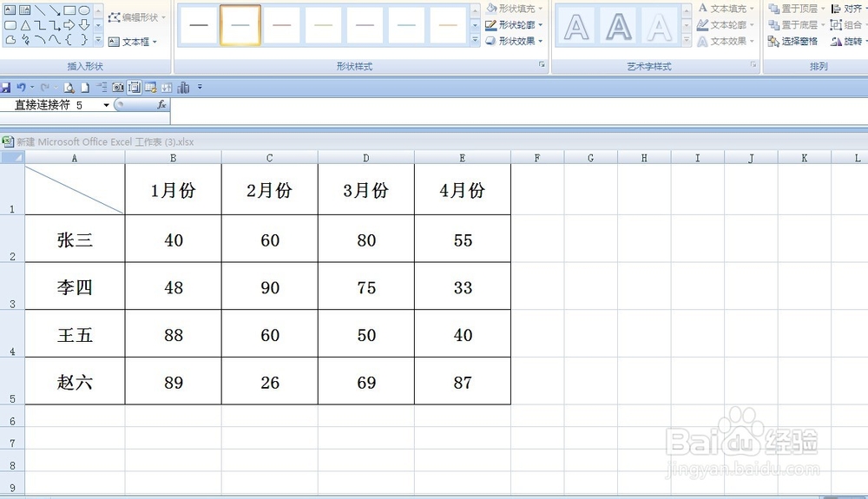
Task: Select the elbow connector shape
Action: (x=40, y=25)
